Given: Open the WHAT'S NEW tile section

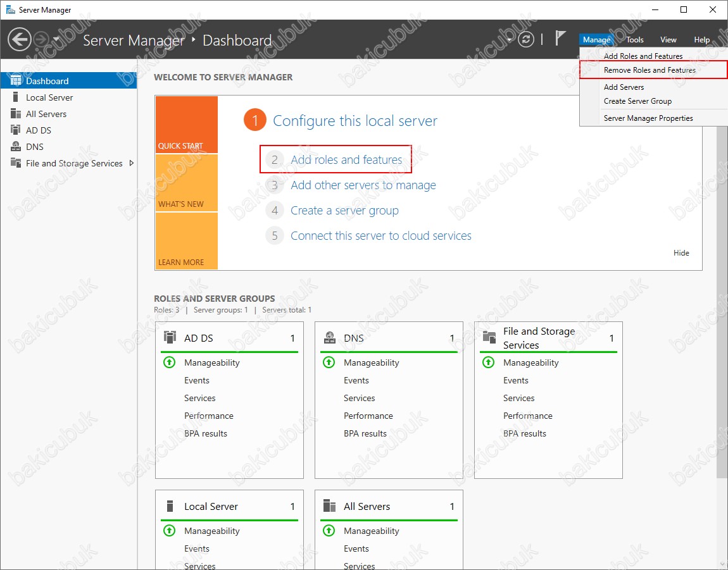Looking at the screenshot, I should click(186, 183).
